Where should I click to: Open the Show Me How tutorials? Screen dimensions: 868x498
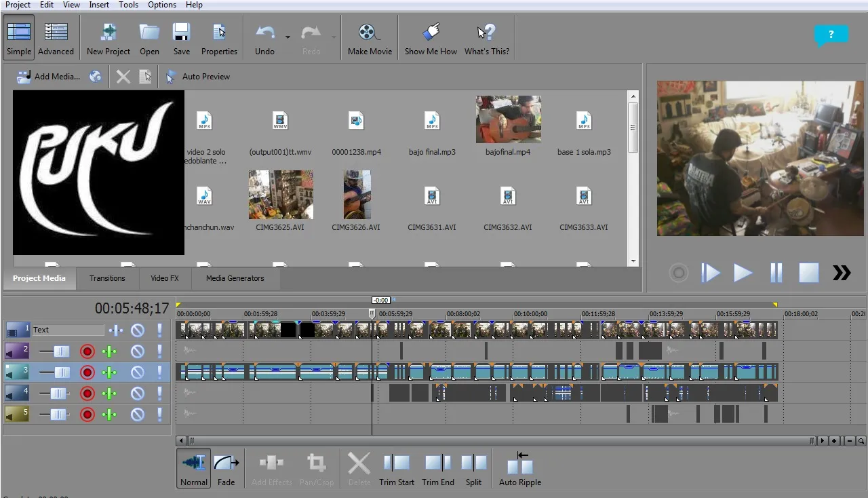(431, 39)
